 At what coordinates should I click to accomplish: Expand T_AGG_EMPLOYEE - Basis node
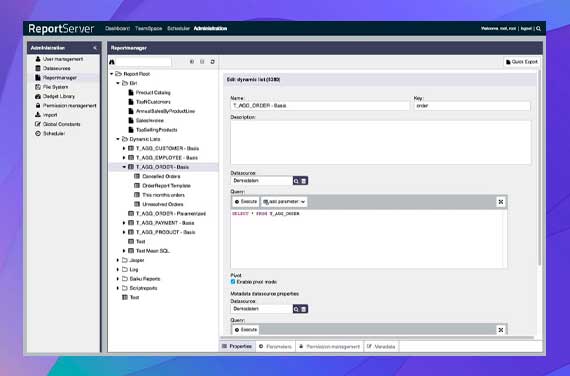coord(124,158)
